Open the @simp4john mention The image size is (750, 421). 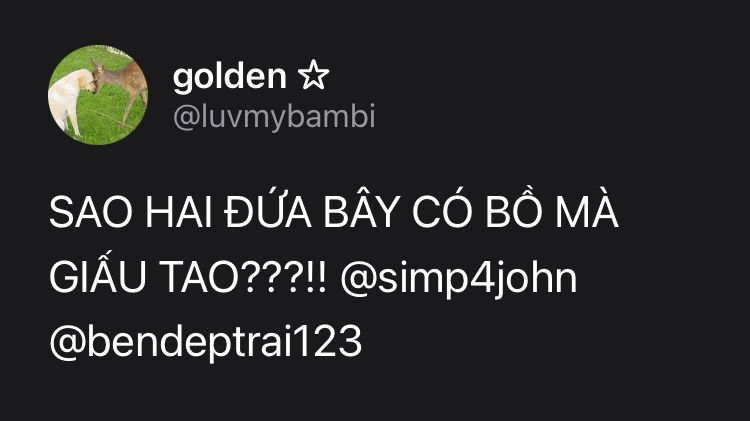point(459,278)
